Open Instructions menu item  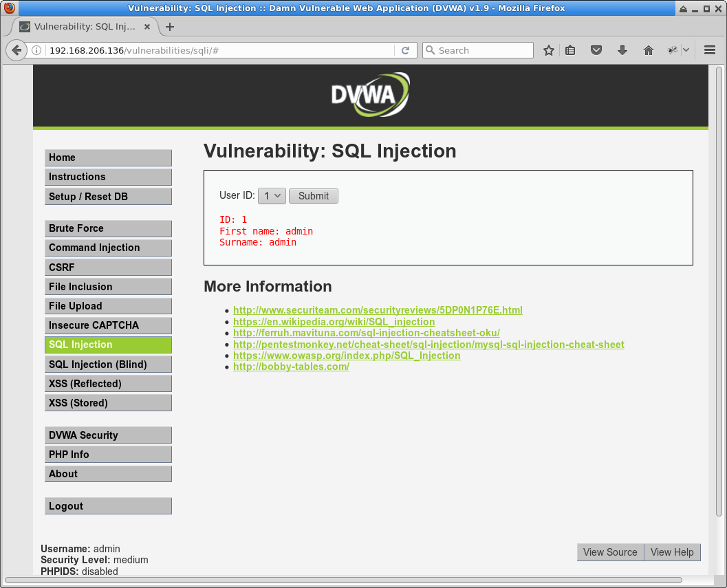click(x=108, y=177)
